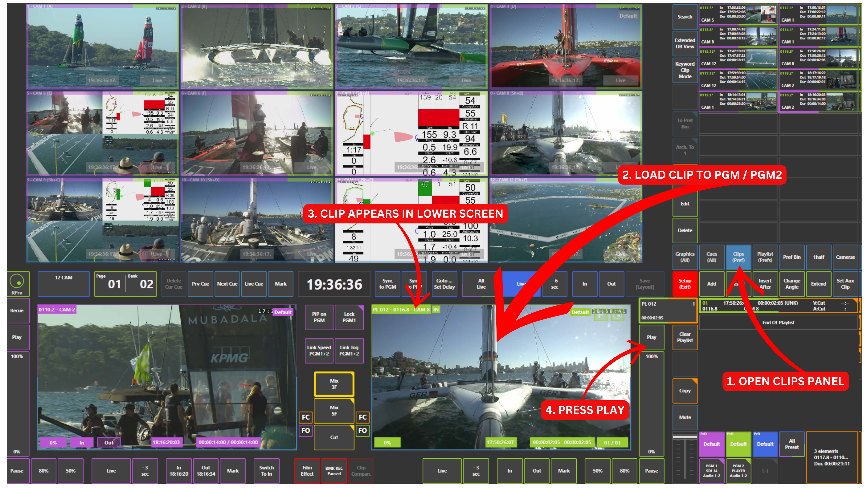868x488 pixels.
Task: Select the PGM 1 SDI 14 Audio 1-2 output
Action: click(x=712, y=471)
